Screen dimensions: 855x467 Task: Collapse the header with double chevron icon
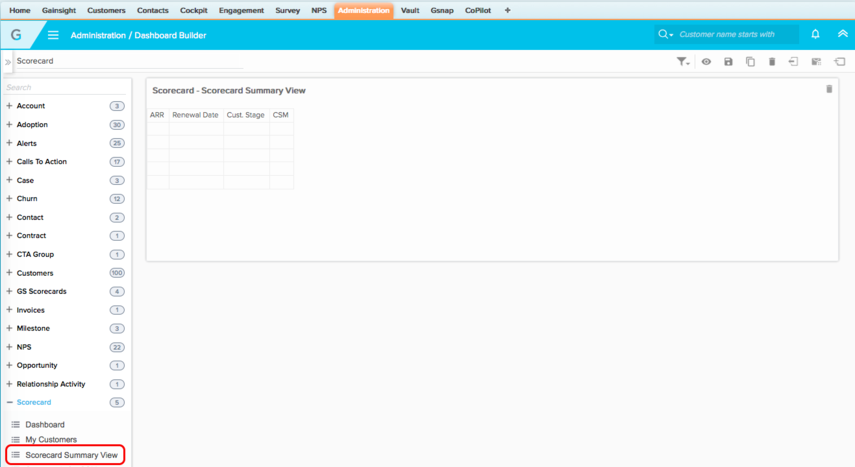pos(842,34)
